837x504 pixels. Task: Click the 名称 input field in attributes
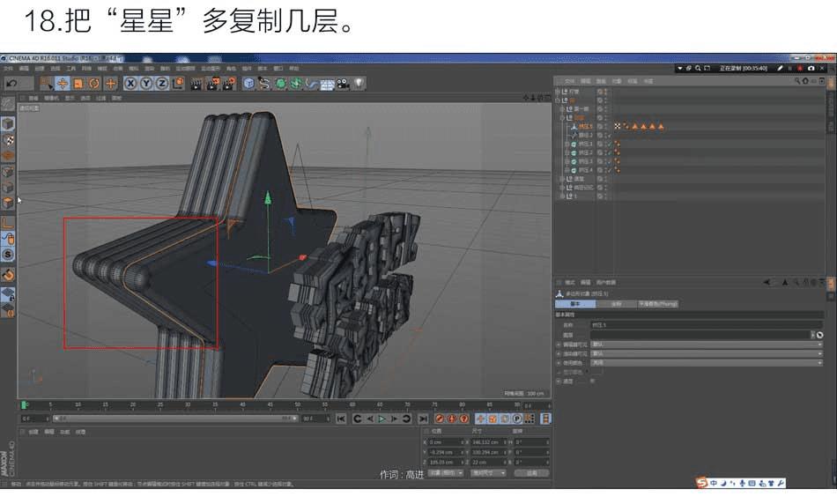(707, 324)
